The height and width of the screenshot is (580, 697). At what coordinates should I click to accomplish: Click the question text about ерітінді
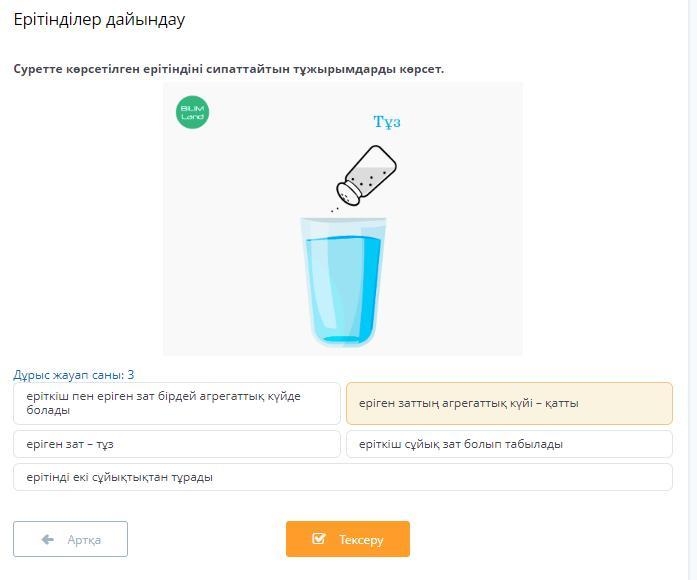(228, 69)
